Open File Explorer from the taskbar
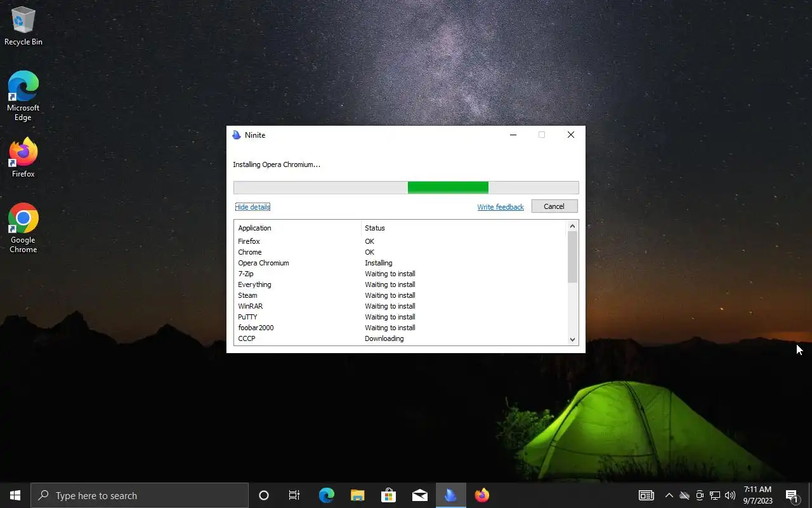This screenshot has height=508, width=812. tap(357, 495)
